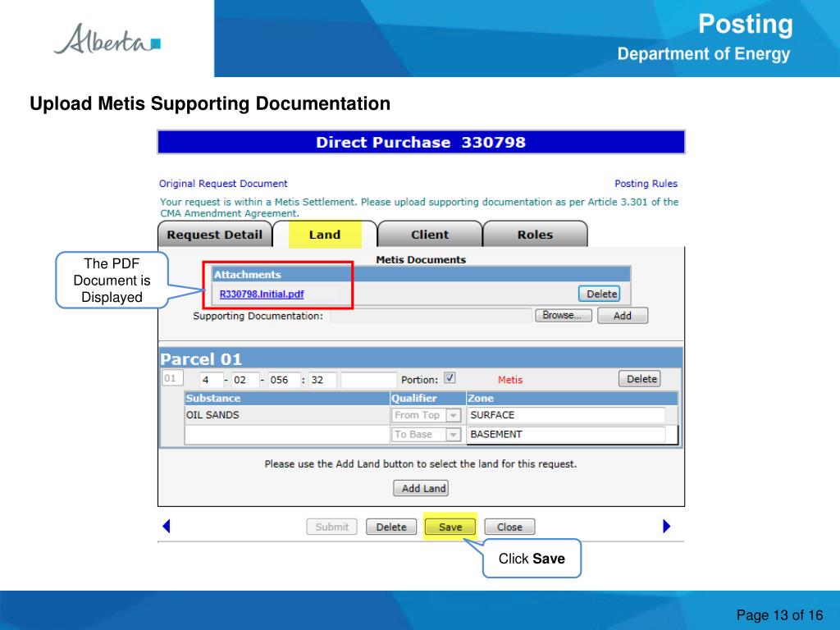Screen dimensions: 840x630
Task: Click the parcel number field 01
Action: [x=172, y=378]
